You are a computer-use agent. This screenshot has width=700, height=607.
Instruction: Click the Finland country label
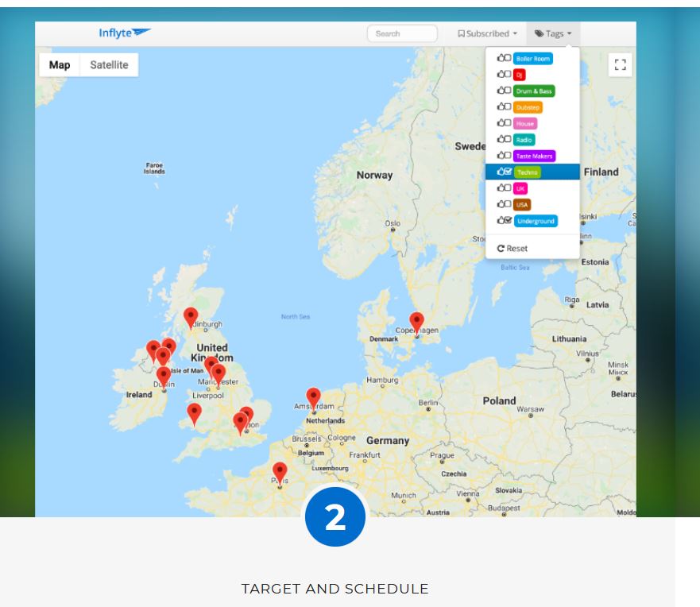pos(601,172)
